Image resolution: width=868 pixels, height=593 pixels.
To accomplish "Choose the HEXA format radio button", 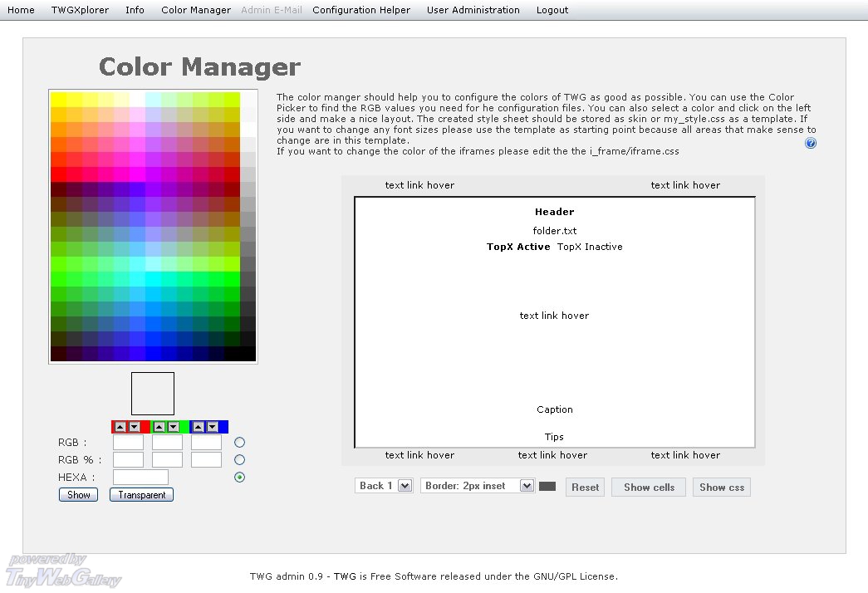I will click(x=240, y=477).
